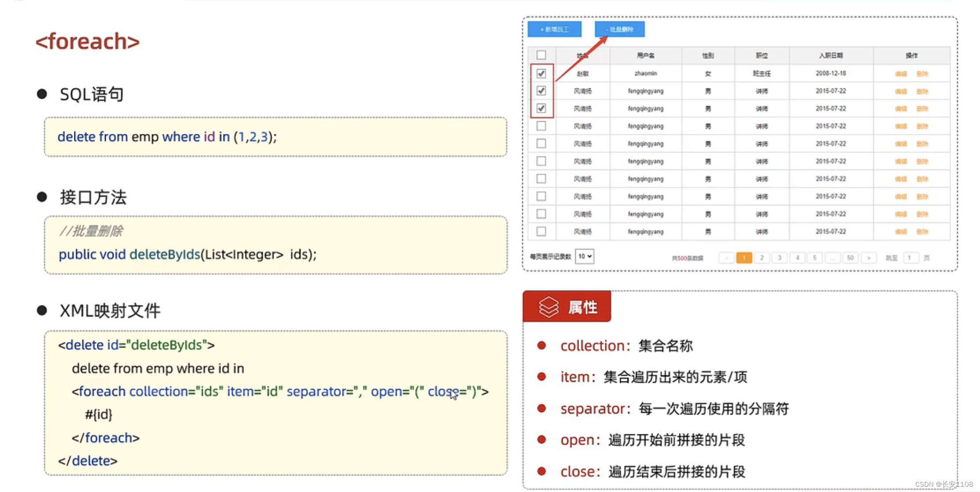Image resolution: width=980 pixels, height=492 pixels.
Task: Toggle the select-all checkbox in table header
Action: coord(541,55)
